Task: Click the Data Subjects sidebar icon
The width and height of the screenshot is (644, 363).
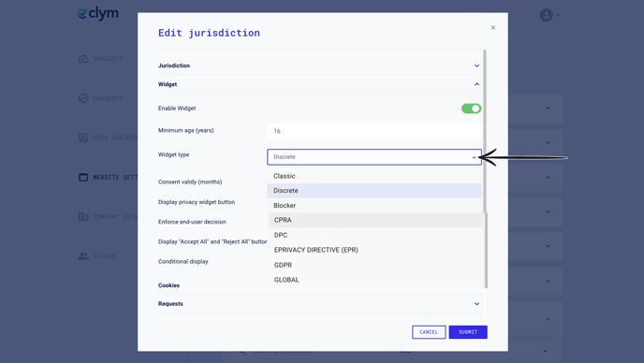Action: (83, 138)
